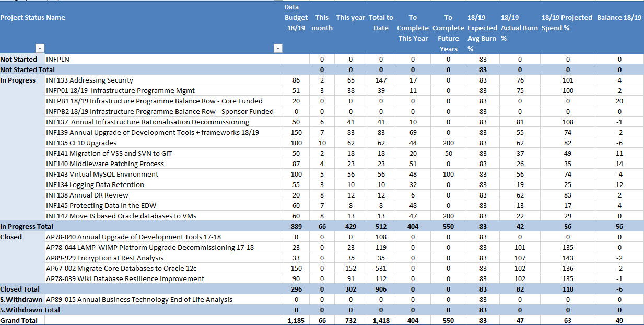
Task: Select Grand Total to date value 1,418
Action: coord(381,320)
